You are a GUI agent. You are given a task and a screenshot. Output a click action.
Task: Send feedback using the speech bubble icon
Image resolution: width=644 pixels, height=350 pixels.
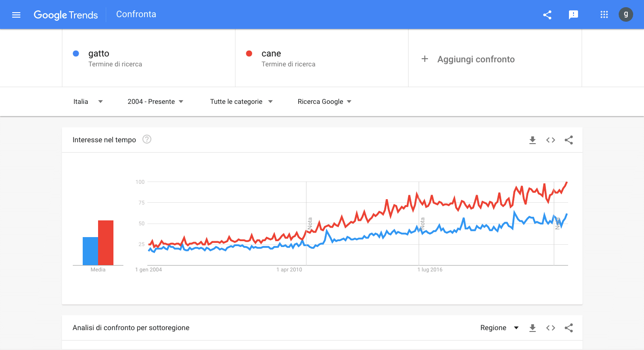coord(573,14)
